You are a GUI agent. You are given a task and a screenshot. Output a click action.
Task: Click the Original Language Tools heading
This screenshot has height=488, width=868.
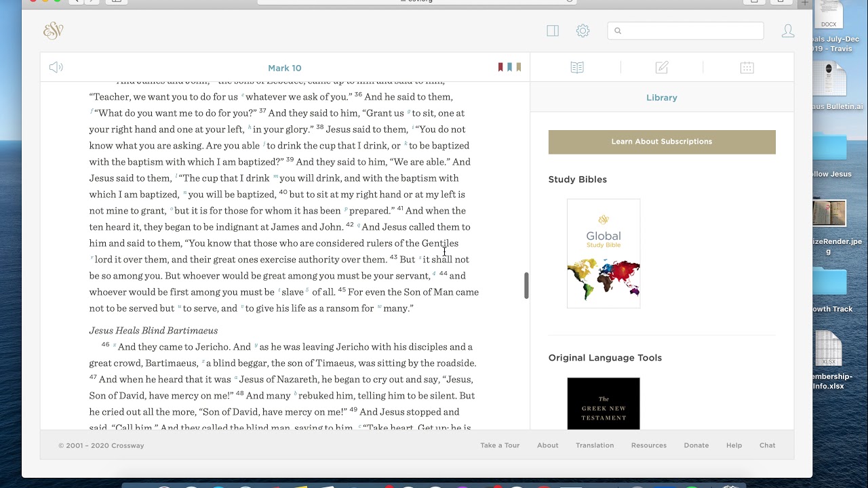pyautogui.click(x=605, y=358)
